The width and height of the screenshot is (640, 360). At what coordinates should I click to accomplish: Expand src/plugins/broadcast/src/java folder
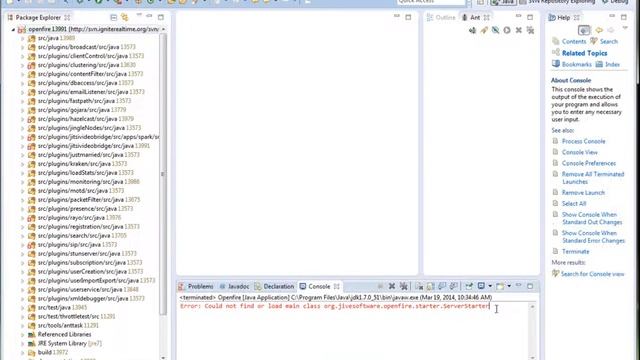[22, 47]
